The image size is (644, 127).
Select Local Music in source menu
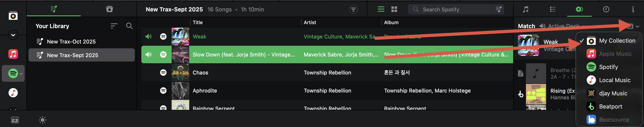point(615,80)
